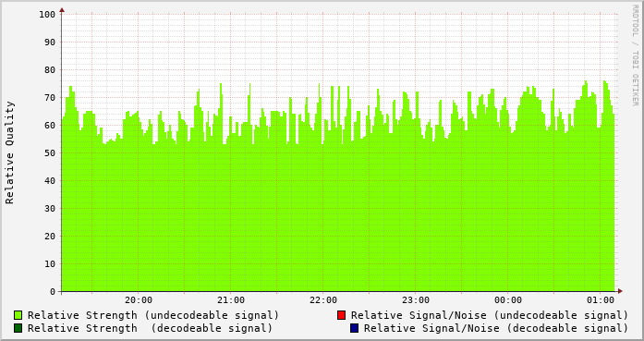Click the dark green decodeable strength swatch
This screenshot has height=341, width=644.
(18, 328)
